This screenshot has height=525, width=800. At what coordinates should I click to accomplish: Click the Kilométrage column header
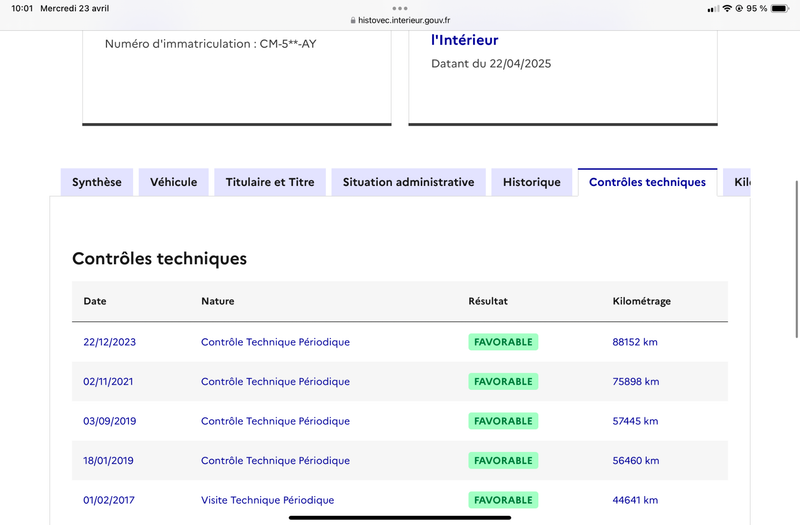click(641, 301)
